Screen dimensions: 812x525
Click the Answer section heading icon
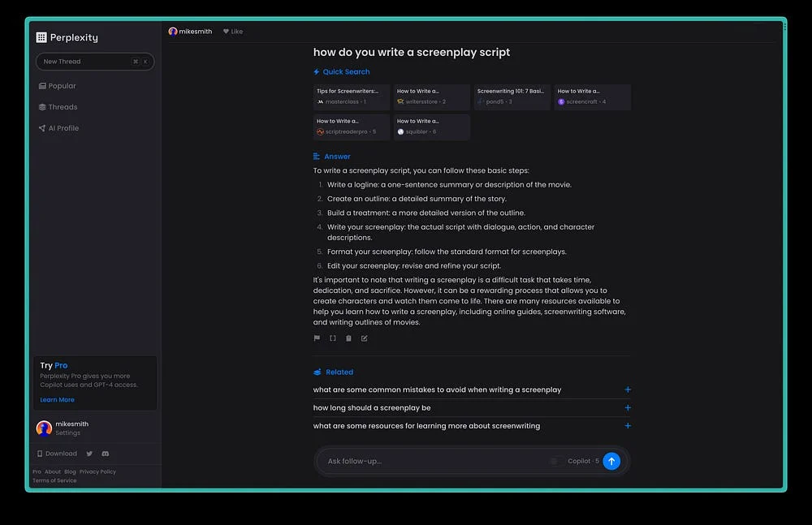(317, 157)
